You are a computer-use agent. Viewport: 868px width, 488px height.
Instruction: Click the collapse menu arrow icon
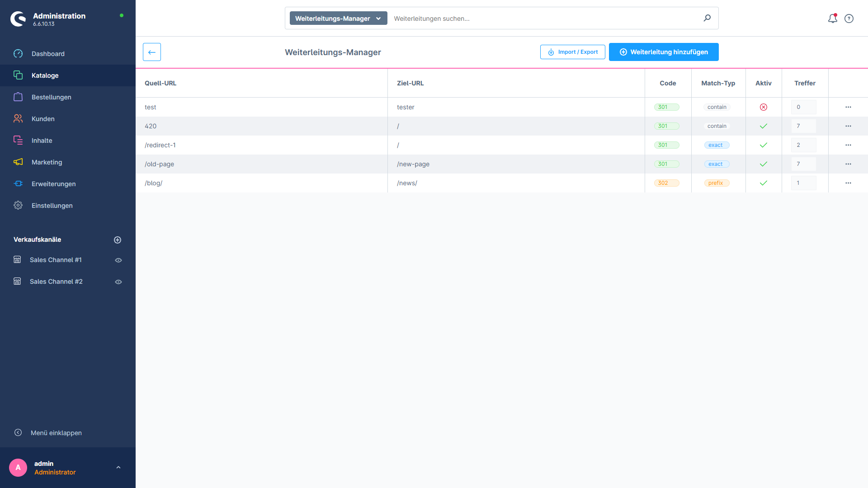(18, 432)
